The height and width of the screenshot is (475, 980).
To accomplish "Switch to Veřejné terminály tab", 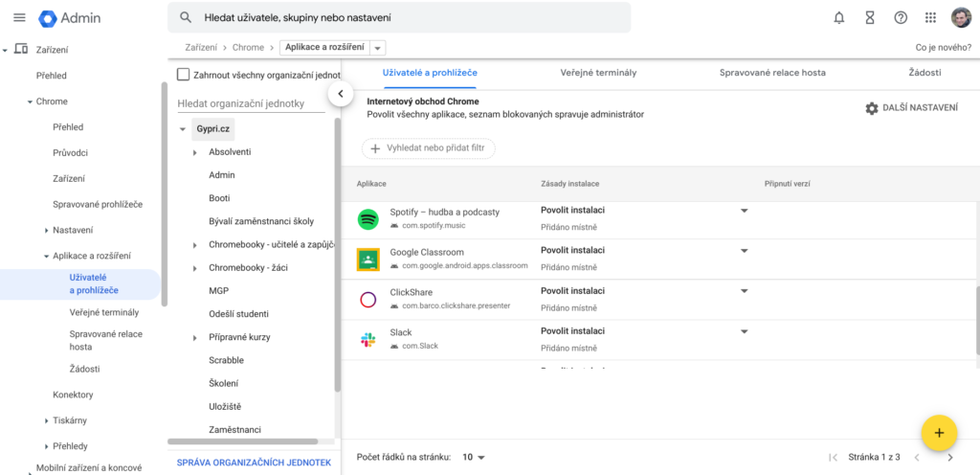I will coord(598,73).
